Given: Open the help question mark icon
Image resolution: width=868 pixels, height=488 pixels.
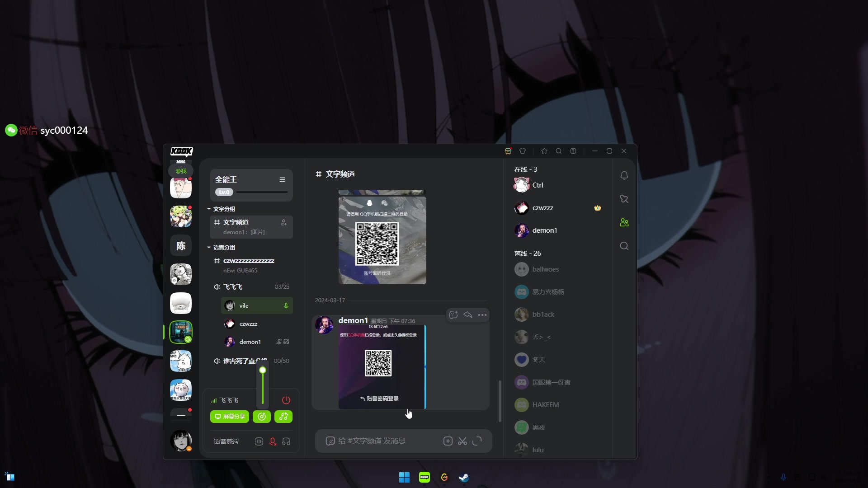Looking at the screenshot, I should 573,151.
